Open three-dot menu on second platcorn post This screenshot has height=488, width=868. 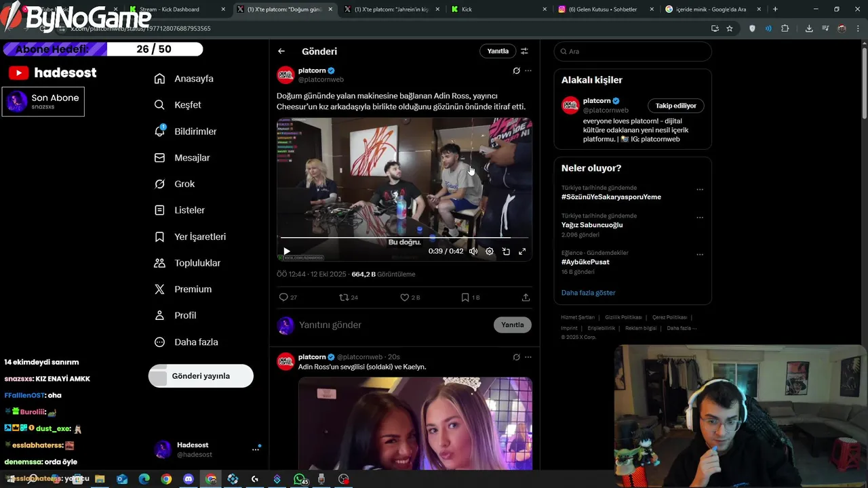[x=528, y=357]
